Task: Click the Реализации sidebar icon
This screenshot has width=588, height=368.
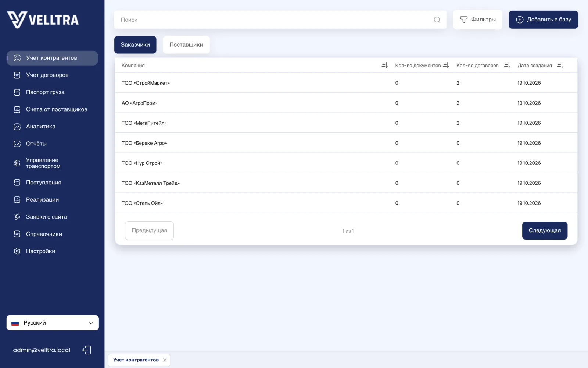Action: (x=17, y=199)
